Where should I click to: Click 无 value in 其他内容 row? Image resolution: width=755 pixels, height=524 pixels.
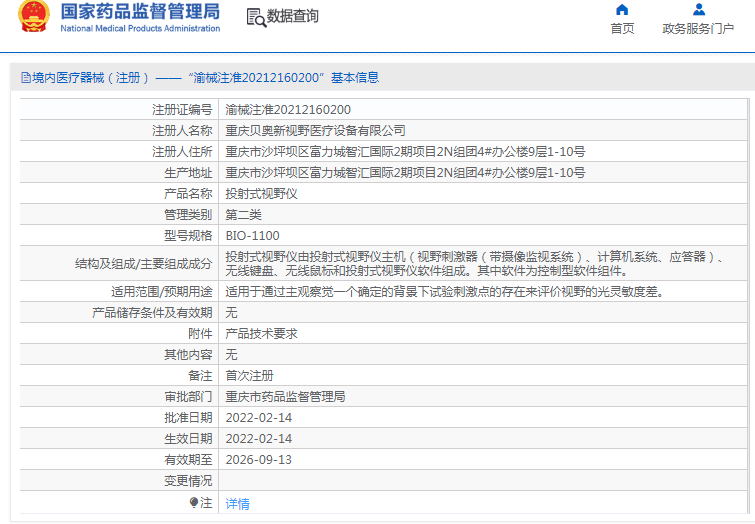232,354
